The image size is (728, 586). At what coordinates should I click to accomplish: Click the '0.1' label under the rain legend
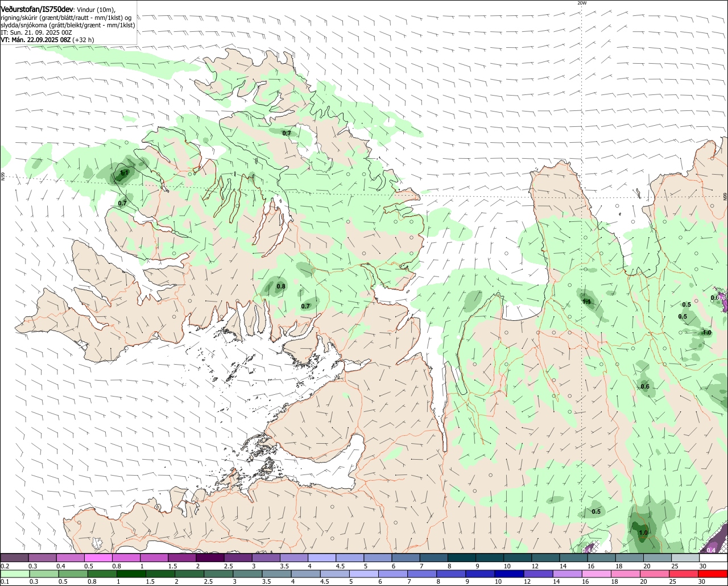(x=5, y=582)
